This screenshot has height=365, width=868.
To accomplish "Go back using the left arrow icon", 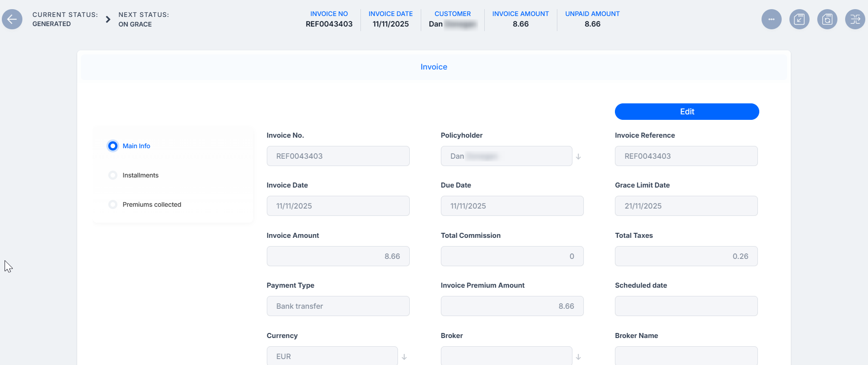I will (x=12, y=19).
